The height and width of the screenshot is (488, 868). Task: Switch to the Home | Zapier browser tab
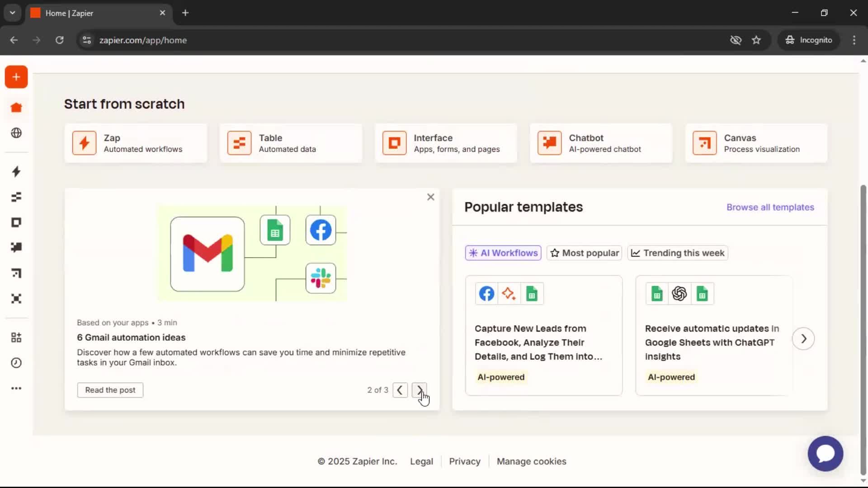point(98,13)
